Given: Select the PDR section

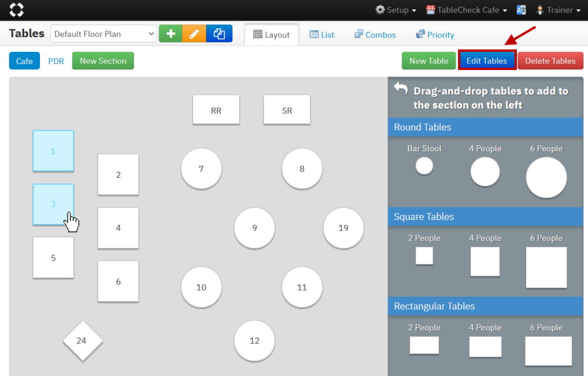Looking at the screenshot, I should (x=56, y=61).
